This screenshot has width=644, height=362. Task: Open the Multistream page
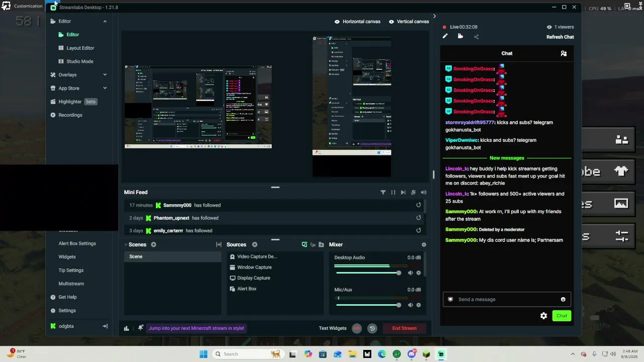(71, 284)
